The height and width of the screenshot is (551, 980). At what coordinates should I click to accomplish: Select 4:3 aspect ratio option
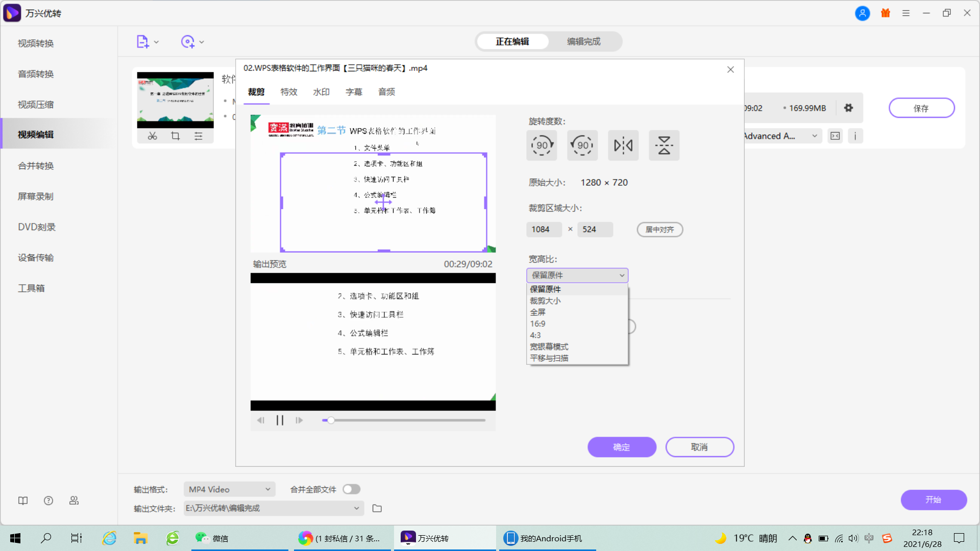[577, 335]
